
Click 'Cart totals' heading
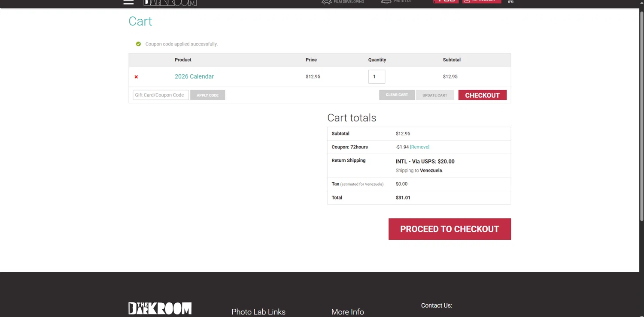tap(352, 118)
